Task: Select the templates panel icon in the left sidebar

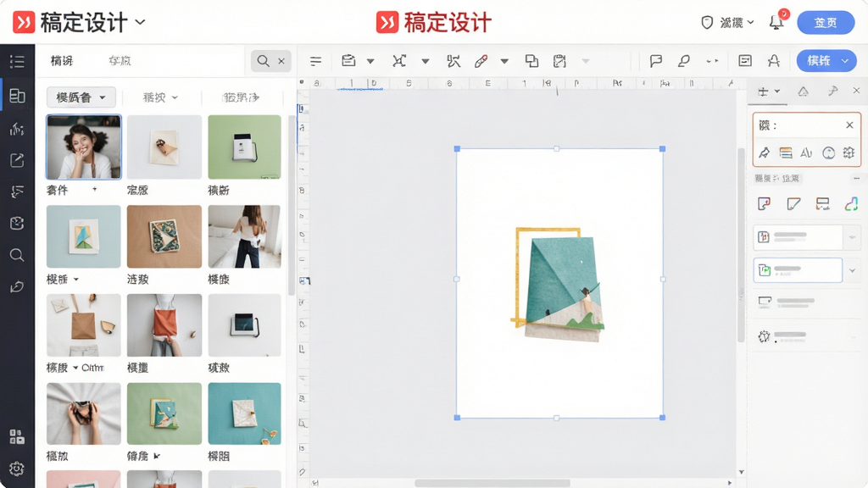Action: [x=17, y=96]
